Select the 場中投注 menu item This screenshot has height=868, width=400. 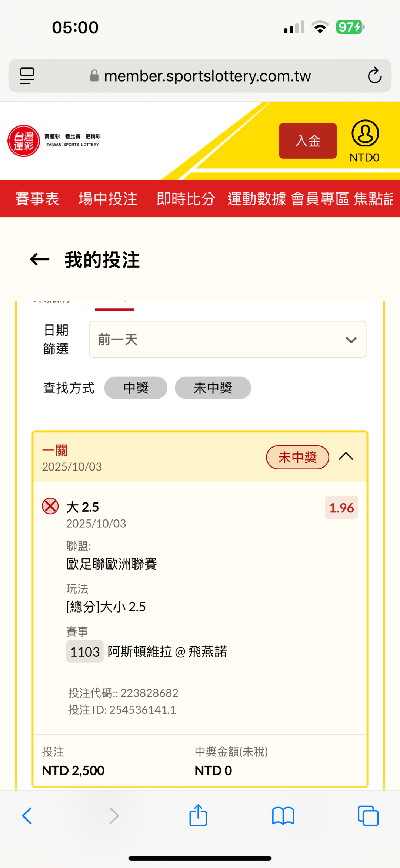click(108, 199)
